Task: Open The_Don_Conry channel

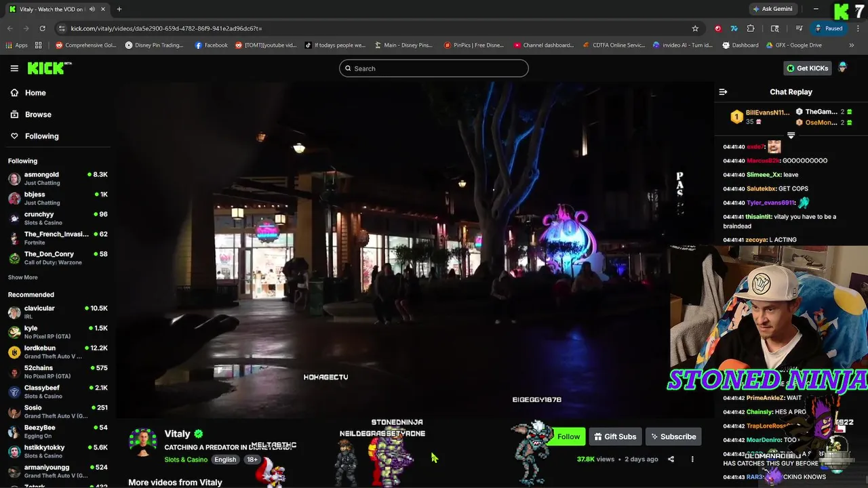Action: [x=58, y=258]
